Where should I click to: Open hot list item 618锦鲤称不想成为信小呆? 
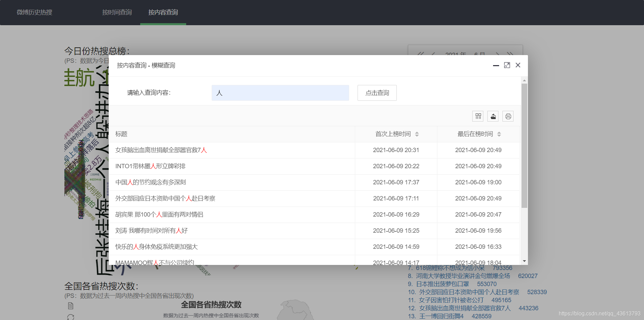(450, 268)
